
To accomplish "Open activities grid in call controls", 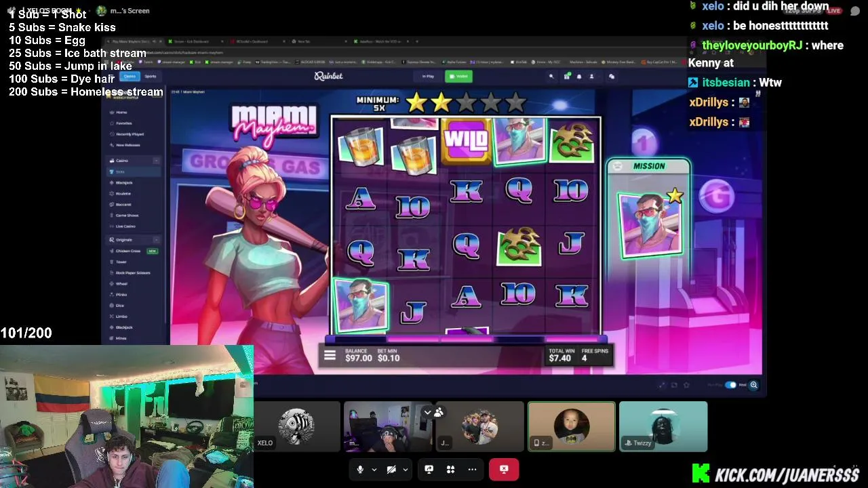I will [x=450, y=469].
